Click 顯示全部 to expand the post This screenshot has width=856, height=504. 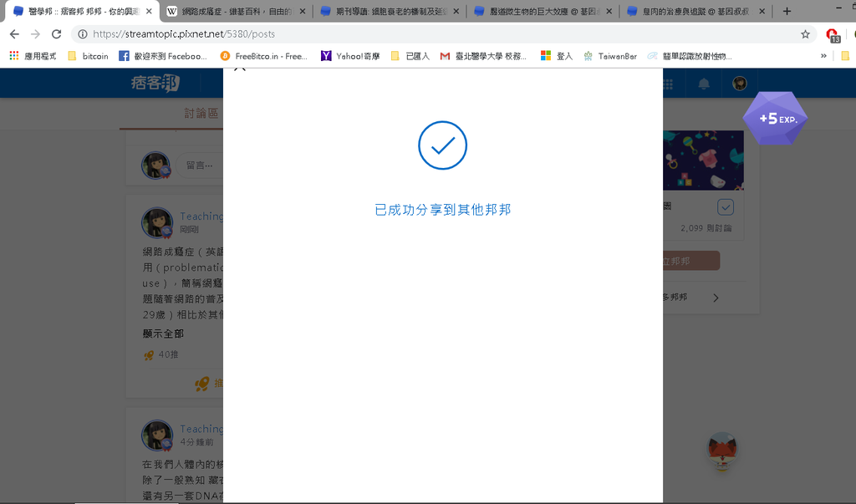tap(163, 333)
